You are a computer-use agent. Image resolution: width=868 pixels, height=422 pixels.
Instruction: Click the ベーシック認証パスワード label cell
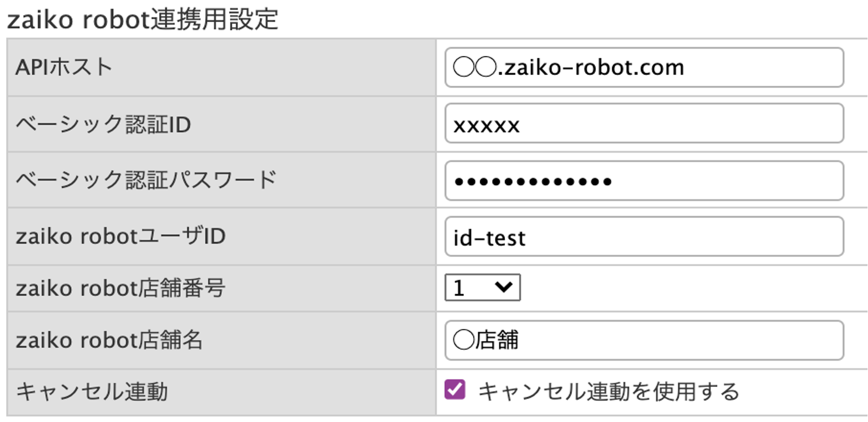(x=221, y=180)
